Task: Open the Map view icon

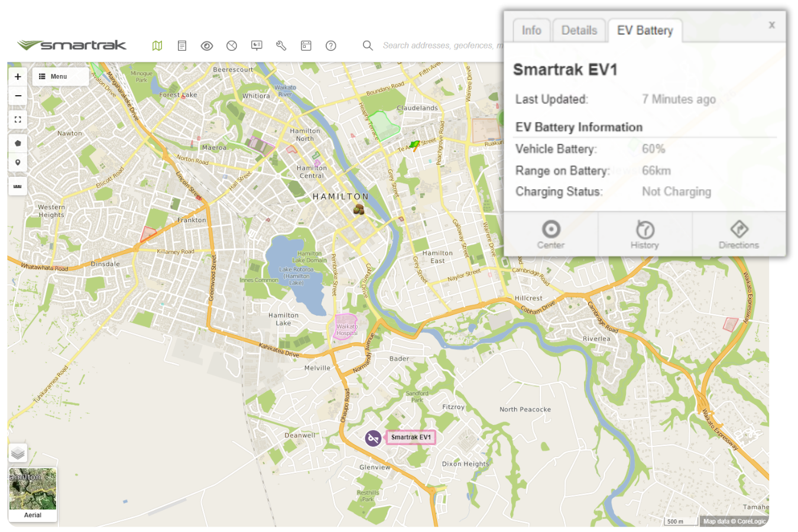Action: [x=157, y=46]
